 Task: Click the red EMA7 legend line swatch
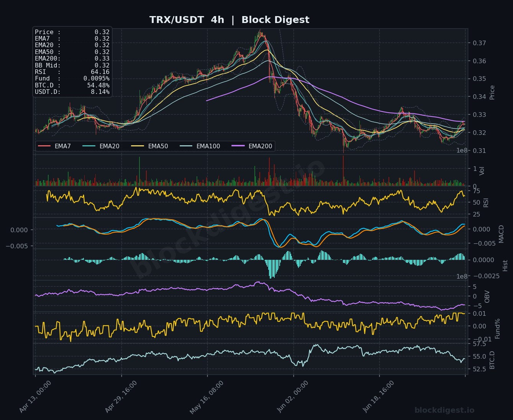click(x=44, y=146)
